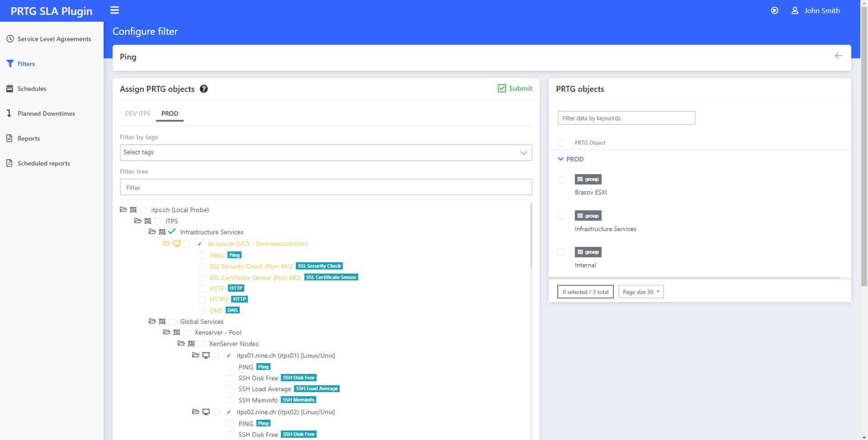Click the group badge above Infrastructure Services
Image resolution: width=868 pixels, height=440 pixels.
[588, 216]
